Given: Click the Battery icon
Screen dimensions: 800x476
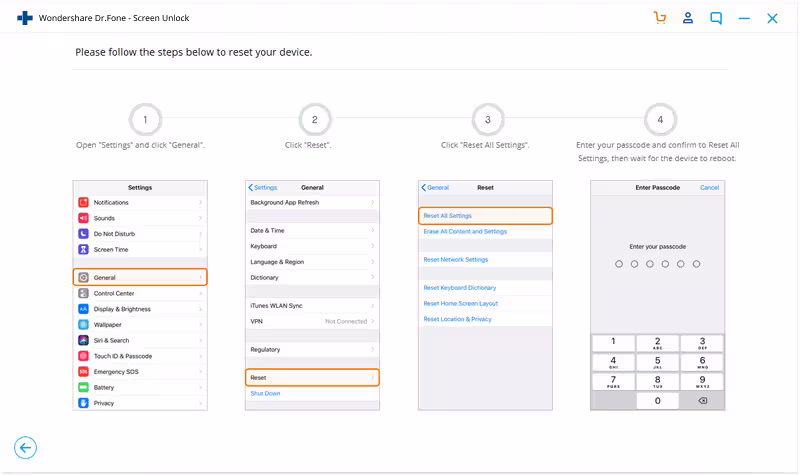Looking at the screenshot, I should (x=83, y=387).
